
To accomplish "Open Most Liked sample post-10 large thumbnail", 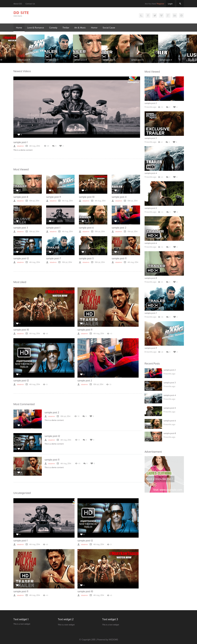I will [x=44, y=307].
